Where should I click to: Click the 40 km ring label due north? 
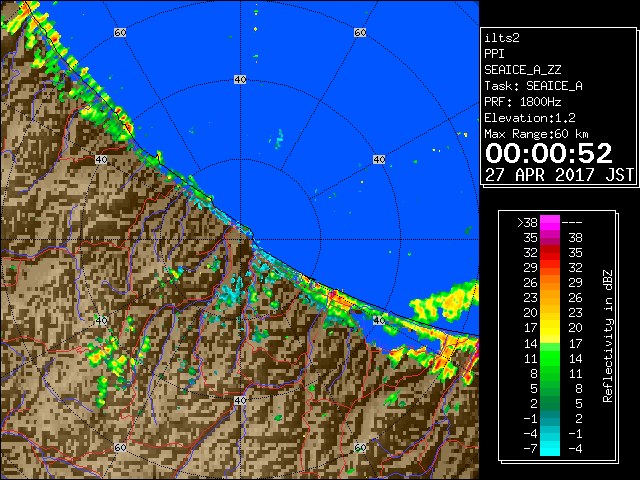click(240, 80)
